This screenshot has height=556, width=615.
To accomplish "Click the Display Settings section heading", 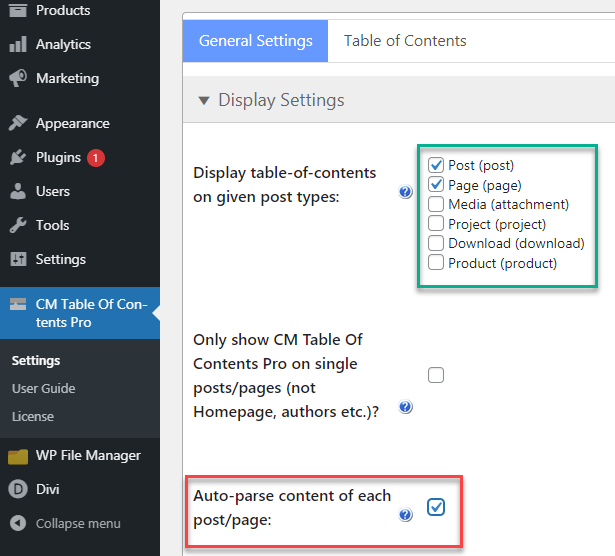I will [281, 100].
